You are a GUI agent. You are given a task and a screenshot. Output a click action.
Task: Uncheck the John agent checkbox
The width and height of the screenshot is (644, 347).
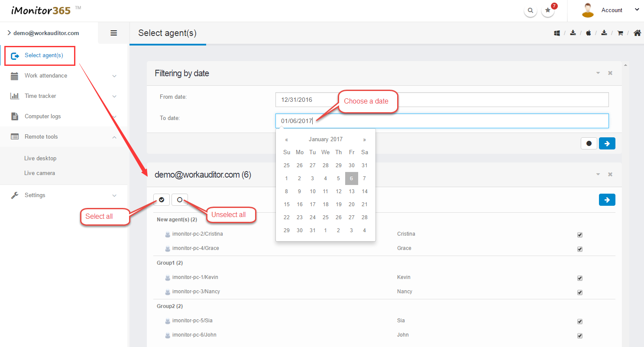pyautogui.click(x=580, y=336)
